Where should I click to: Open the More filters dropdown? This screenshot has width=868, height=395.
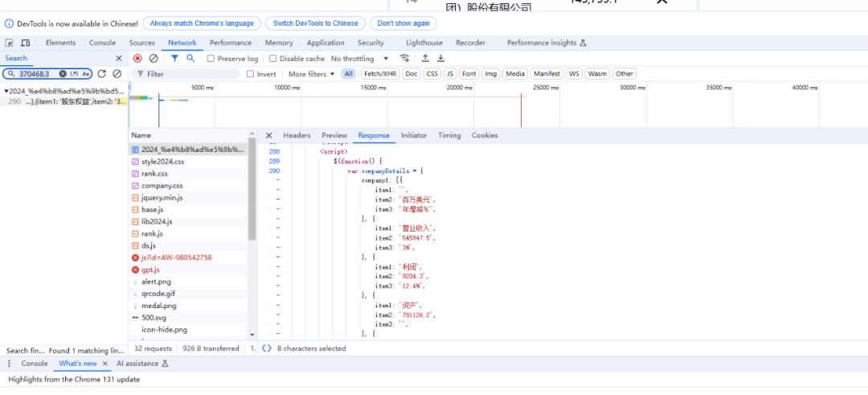coord(312,74)
